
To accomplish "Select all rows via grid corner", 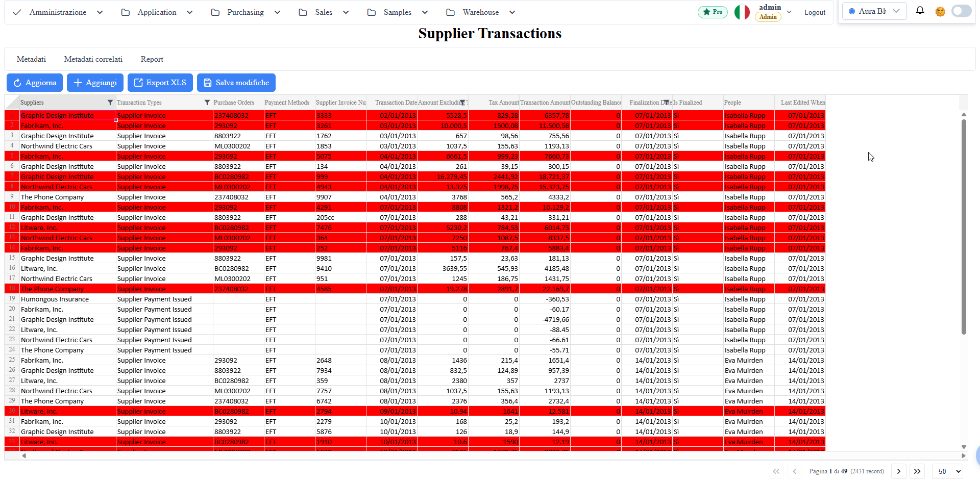I will [x=12, y=103].
